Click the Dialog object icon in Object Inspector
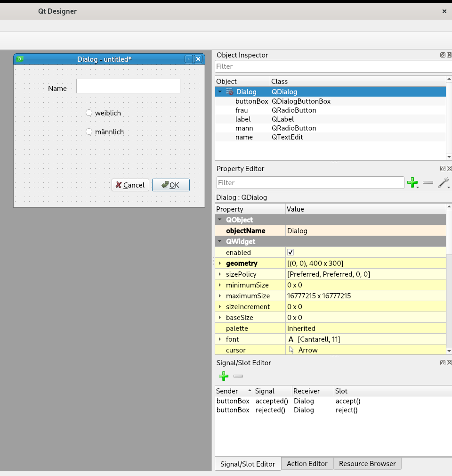This screenshot has height=476, width=452. click(230, 92)
